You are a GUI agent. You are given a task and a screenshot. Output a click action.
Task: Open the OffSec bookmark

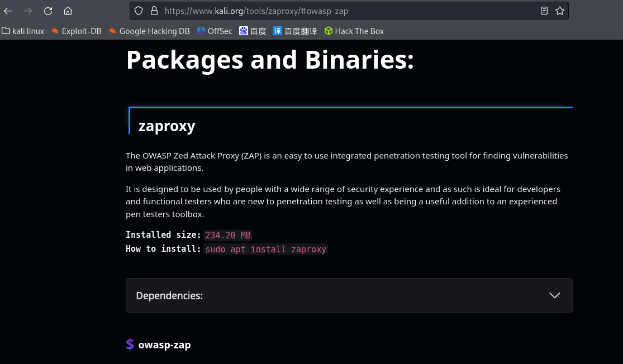pos(215,31)
